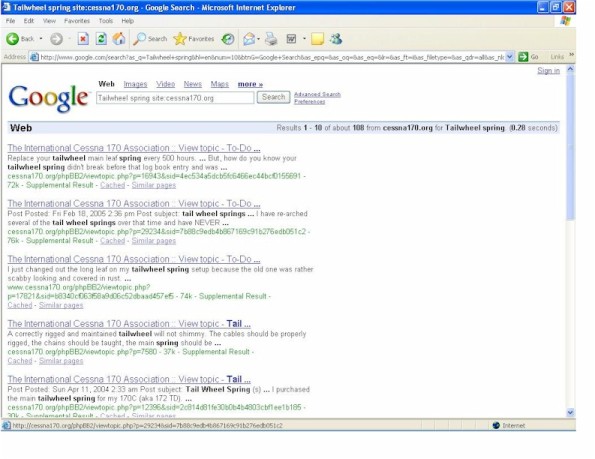Image resolution: width=595 pixels, height=459 pixels.
Task: Open the Back button history dropdown arrow
Action: point(41,39)
